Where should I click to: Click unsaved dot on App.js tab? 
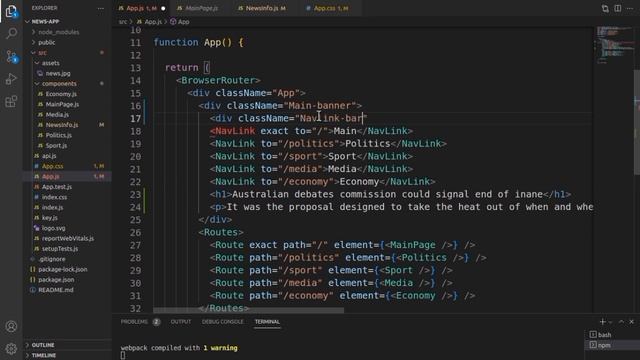(163, 8)
